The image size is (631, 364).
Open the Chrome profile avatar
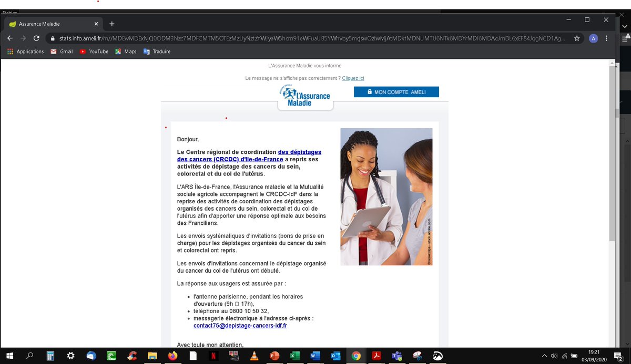(593, 38)
